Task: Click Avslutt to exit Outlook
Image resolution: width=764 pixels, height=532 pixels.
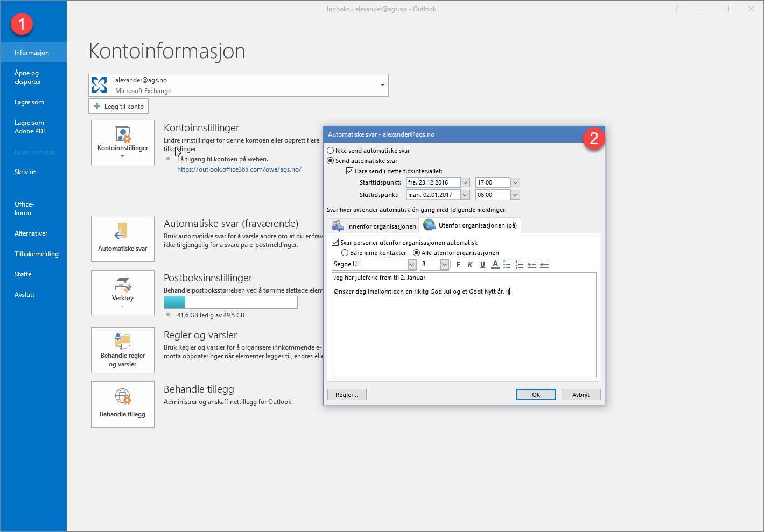Action: (x=33, y=295)
